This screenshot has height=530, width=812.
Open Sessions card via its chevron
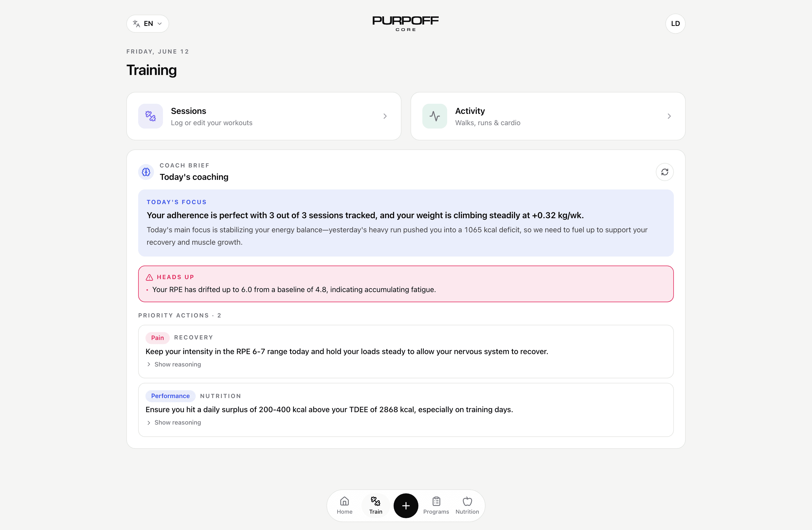click(x=385, y=116)
